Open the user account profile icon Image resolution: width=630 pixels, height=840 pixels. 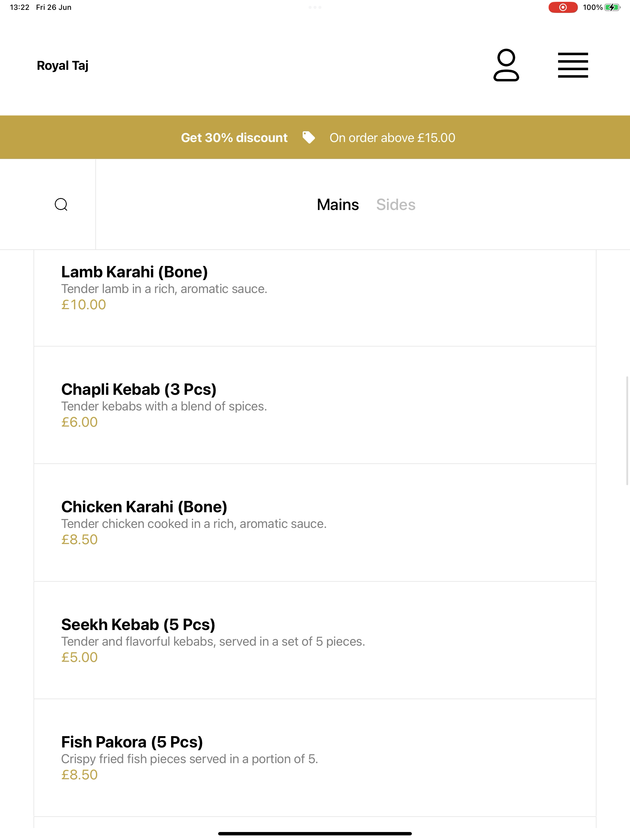point(506,65)
